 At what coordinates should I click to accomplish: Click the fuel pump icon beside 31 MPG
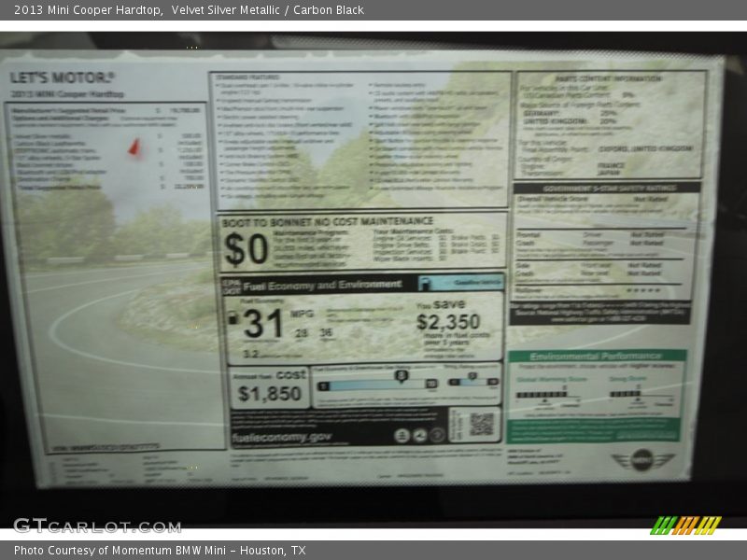tap(233, 318)
